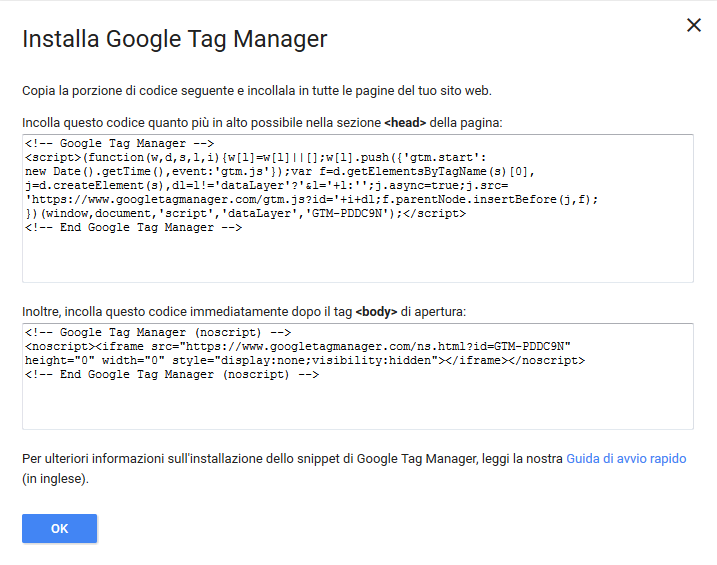This screenshot has width=717, height=565.
Task: Click the '(in inglese).' text
Action: pyautogui.click(x=55, y=479)
